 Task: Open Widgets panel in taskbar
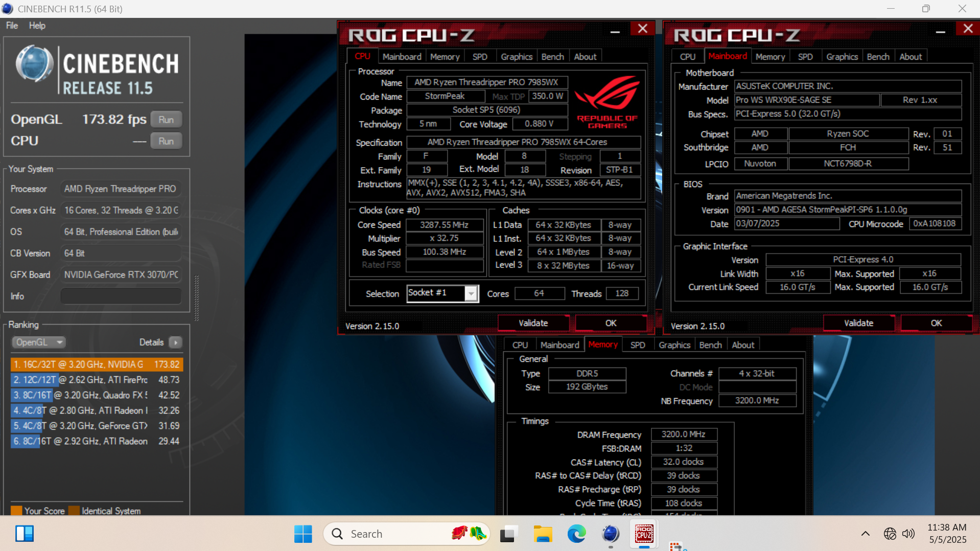[24, 534]
